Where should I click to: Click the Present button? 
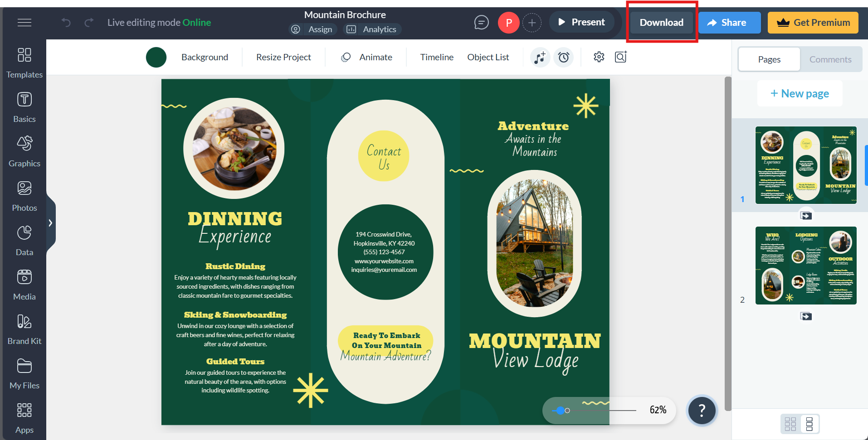(x=581, y=22)
